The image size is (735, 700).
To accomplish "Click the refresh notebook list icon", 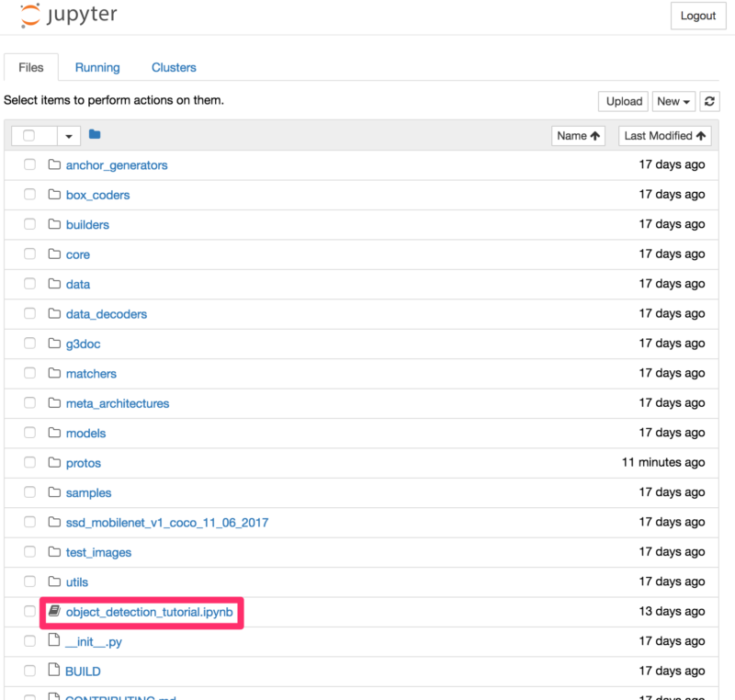I will pyautogui.click(x=708, y=102).
